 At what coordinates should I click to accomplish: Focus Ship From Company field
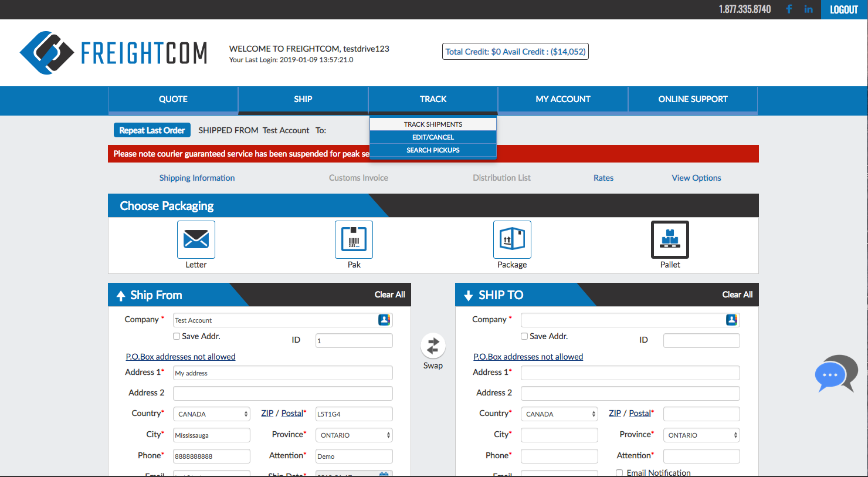pyautogui.click(x=283, y=320)
